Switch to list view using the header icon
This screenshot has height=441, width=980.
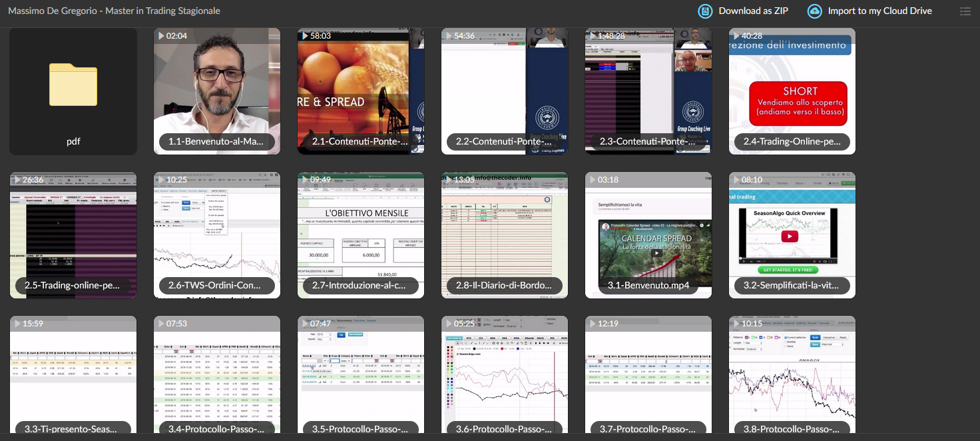(965, 11)
